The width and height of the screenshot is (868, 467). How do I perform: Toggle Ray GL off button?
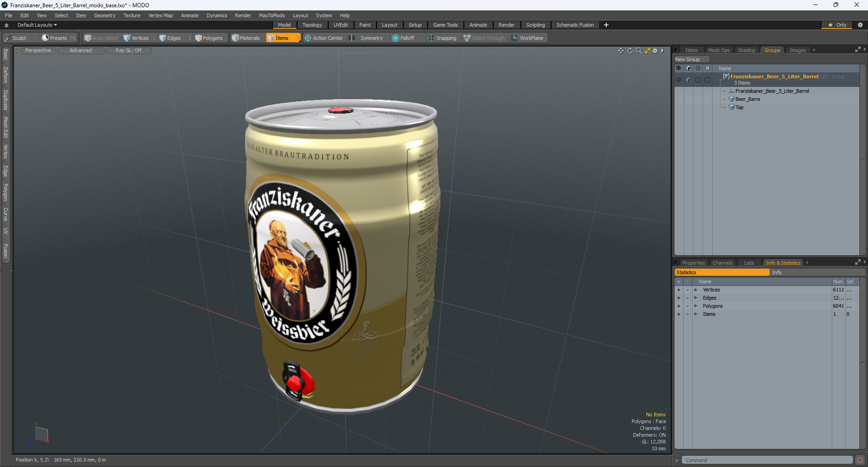(128, 51)
